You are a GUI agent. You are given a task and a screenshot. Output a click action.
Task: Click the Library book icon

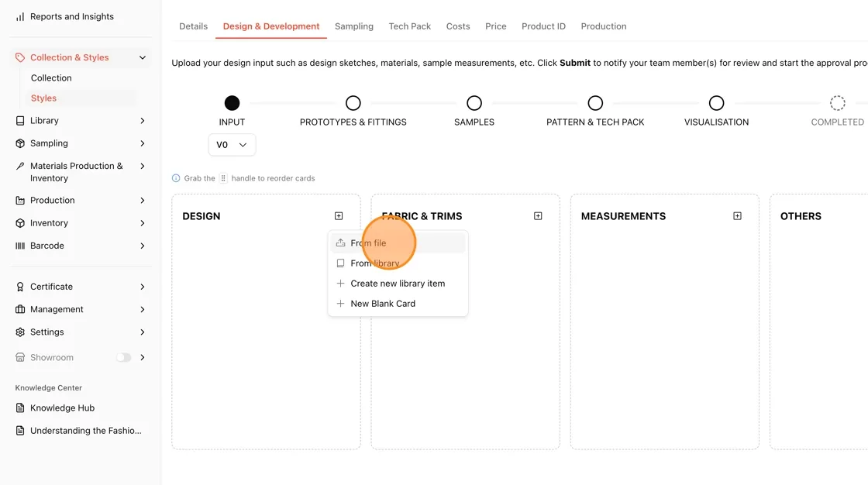tap(20, 121)
